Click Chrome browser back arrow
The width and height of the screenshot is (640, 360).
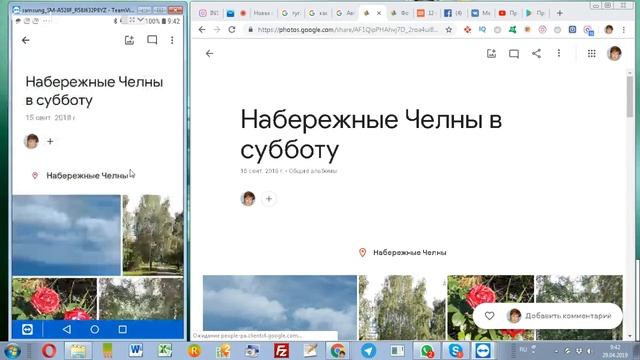pos(202,29)
